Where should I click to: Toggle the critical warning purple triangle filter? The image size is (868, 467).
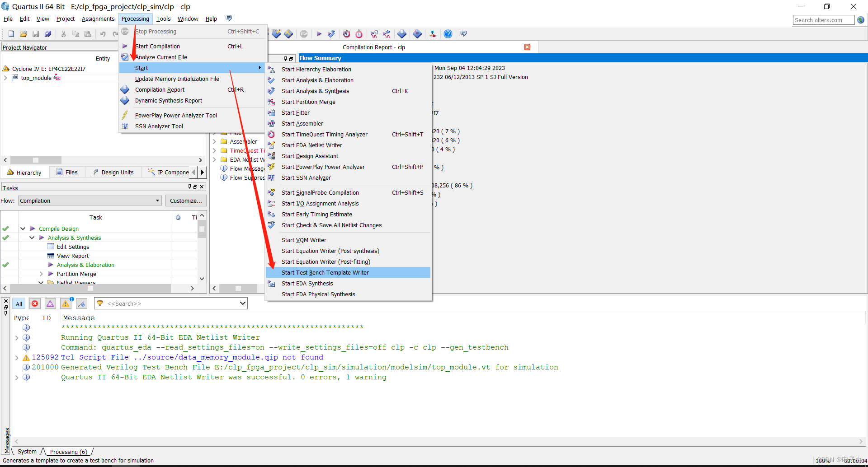(50, 304)
